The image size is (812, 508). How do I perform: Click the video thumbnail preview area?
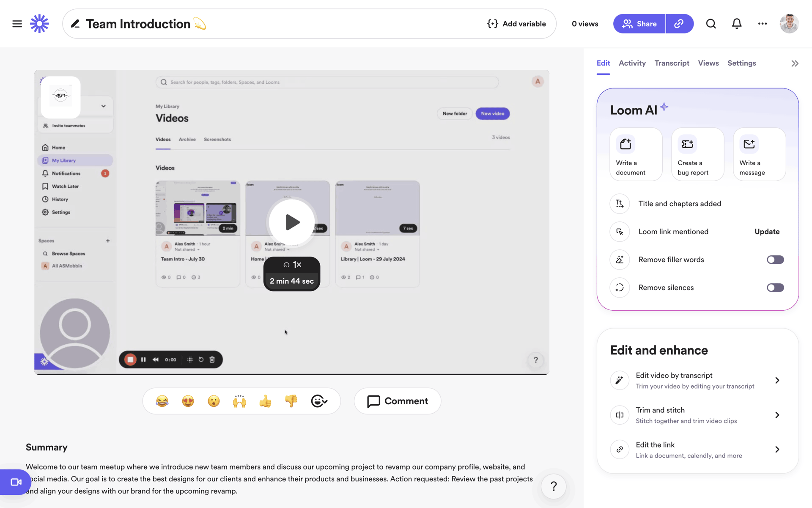292,222
